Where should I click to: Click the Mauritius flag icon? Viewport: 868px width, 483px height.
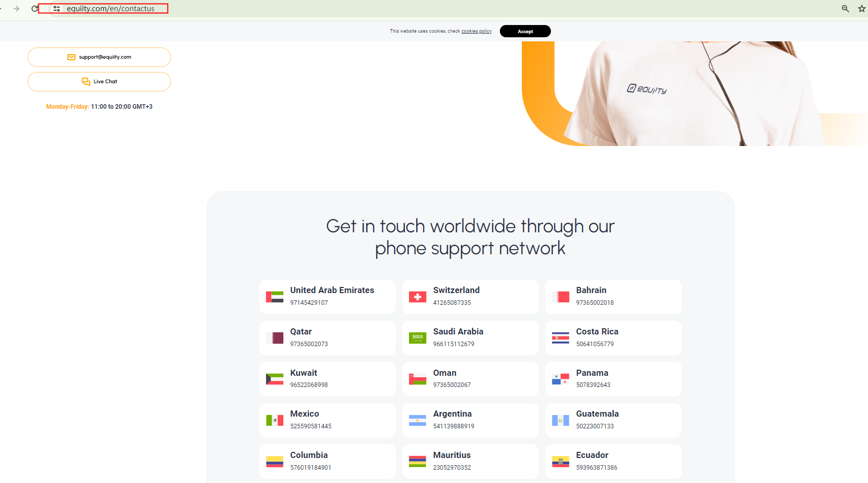click(x=418, y=462)
